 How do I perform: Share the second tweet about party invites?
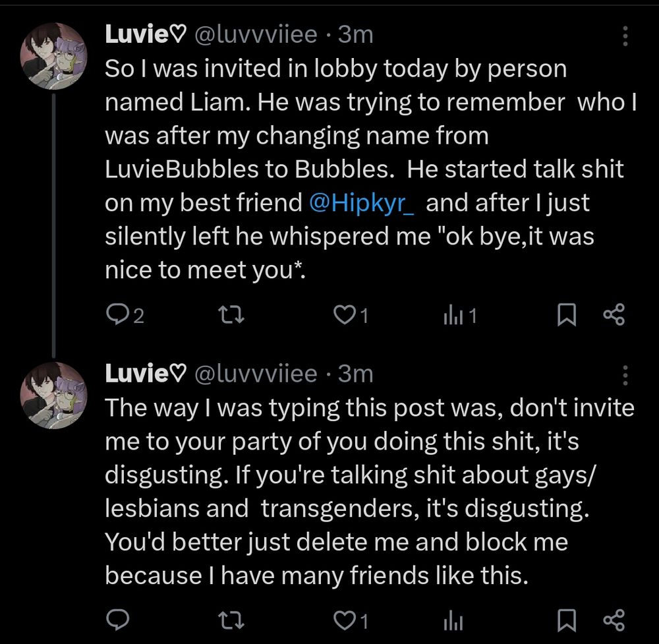click(613, 620)
